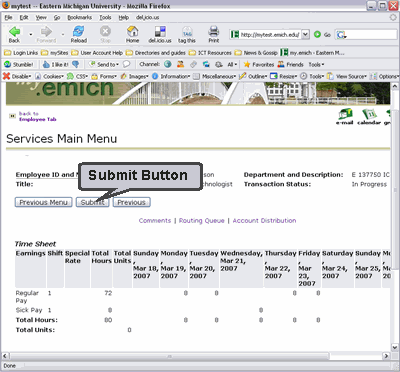The image size is (400, 372).
Task: Open the Resize developer menu
Action: click(284, 76)
